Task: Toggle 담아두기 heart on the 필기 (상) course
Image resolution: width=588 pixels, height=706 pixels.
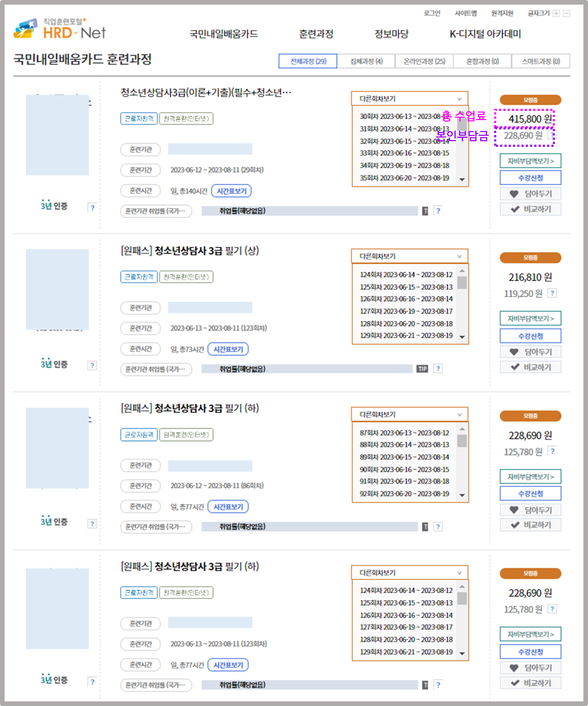Action: click(530, 352)
